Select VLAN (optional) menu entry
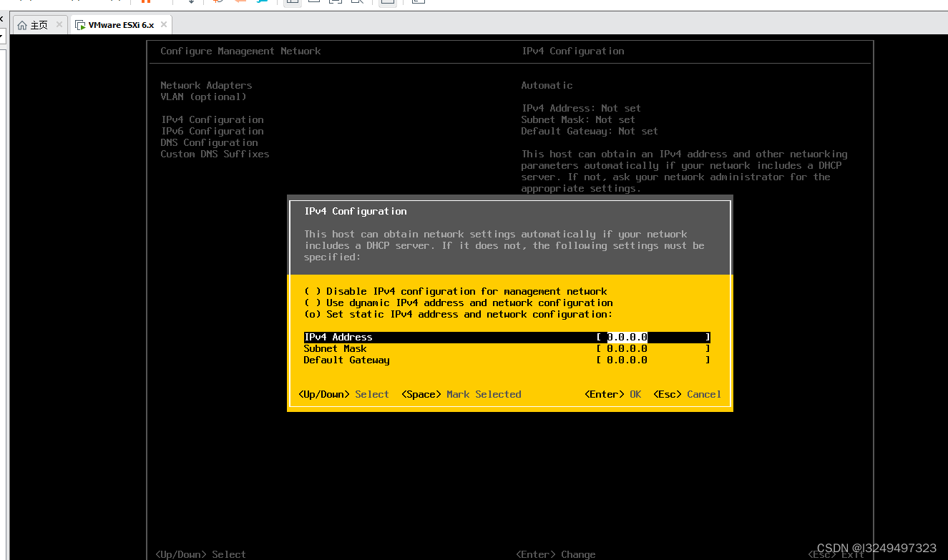 (203, 97)
